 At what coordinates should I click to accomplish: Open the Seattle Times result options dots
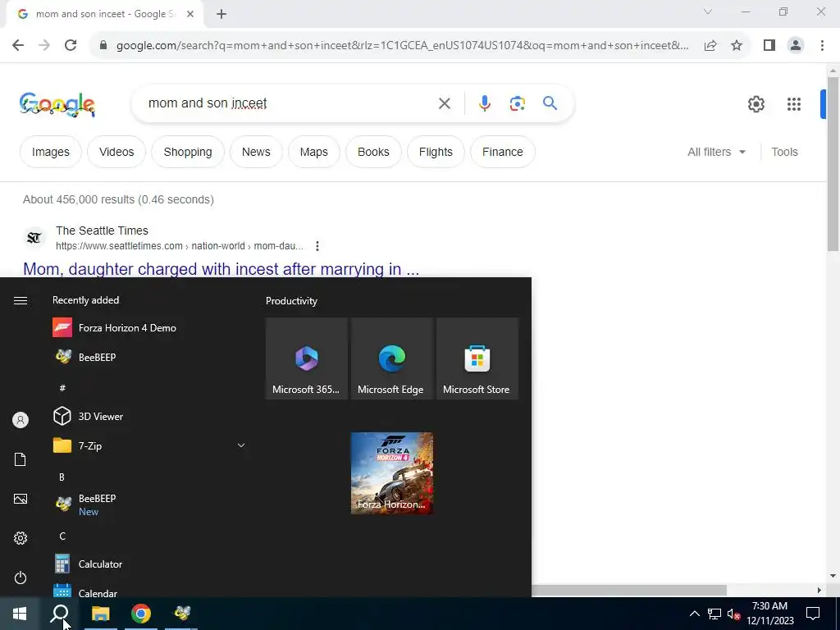click(x=317, y=246)
